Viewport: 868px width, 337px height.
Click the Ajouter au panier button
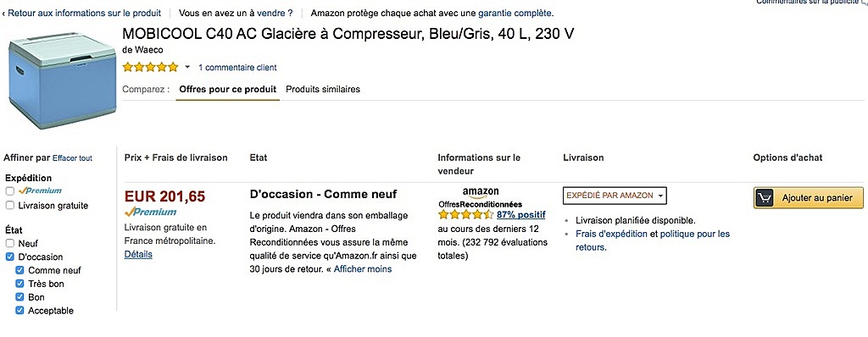(x=808, y=197)
